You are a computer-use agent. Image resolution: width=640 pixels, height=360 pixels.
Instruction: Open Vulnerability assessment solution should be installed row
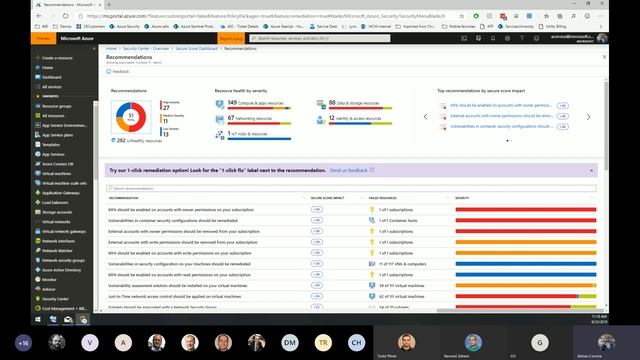pyautogui.click(x=351, y=286)
